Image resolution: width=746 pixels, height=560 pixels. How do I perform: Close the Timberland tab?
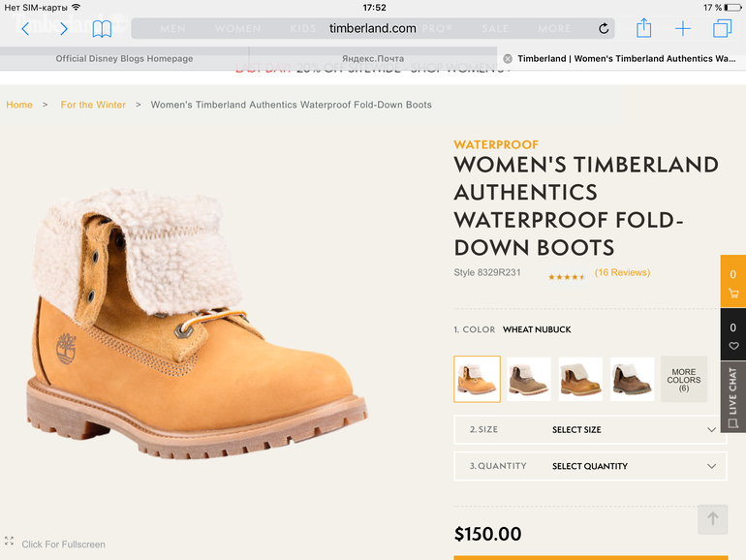(508, 59)
